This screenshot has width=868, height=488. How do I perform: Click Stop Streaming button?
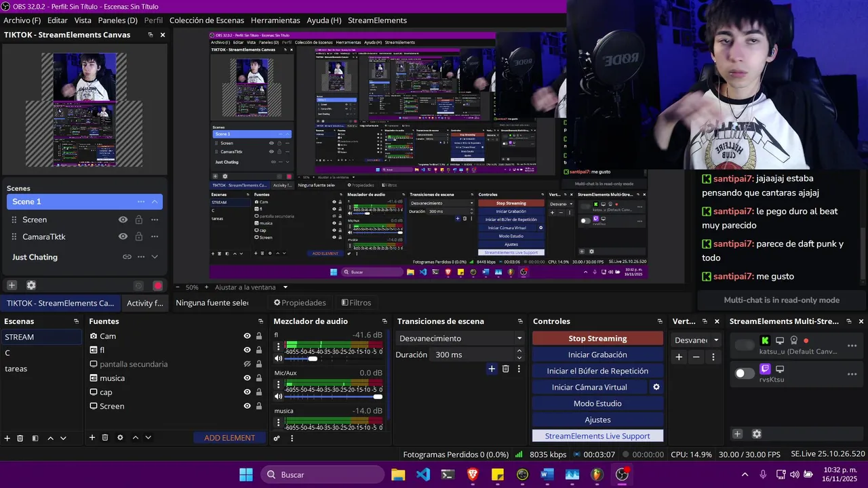coord(597,338)
